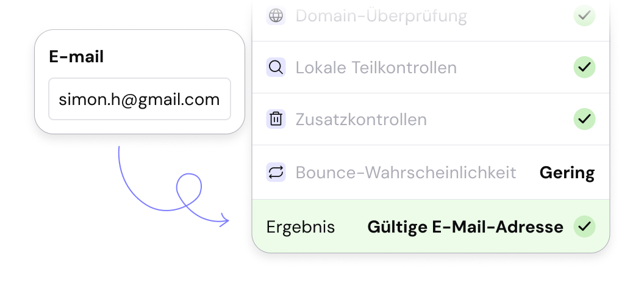This screenshot has width=644, height=293.
Task: Click the checkmark in the Ergebnis row
Action: 584,227
